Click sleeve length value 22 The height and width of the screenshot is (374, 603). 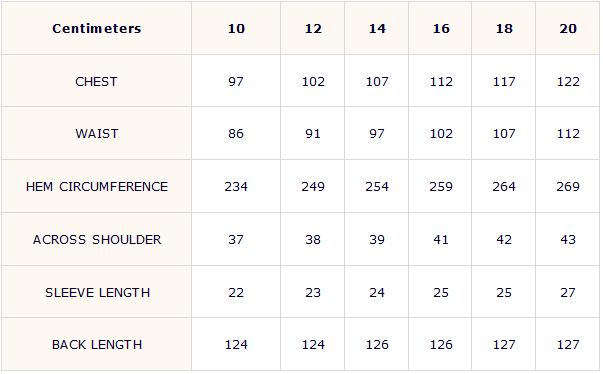point(236,293)
